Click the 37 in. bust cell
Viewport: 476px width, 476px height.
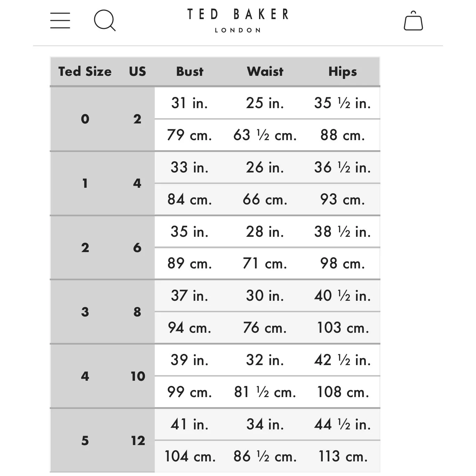[x=189, y=296]
